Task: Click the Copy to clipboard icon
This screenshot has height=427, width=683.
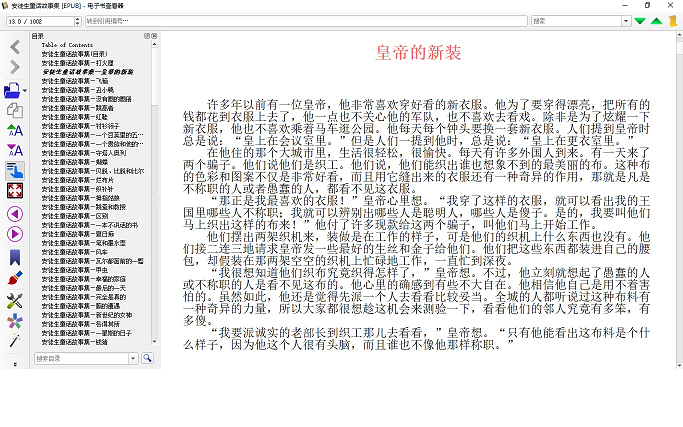Action: point(14,110)
